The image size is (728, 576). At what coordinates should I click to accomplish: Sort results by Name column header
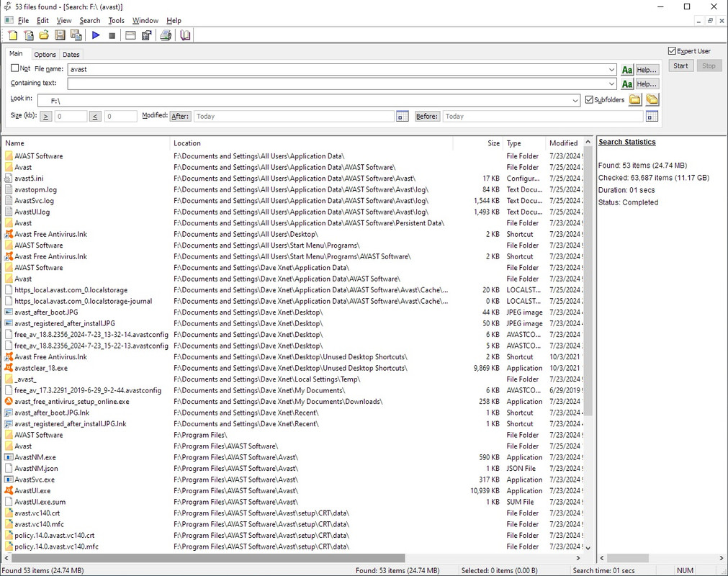click(86, 143)
